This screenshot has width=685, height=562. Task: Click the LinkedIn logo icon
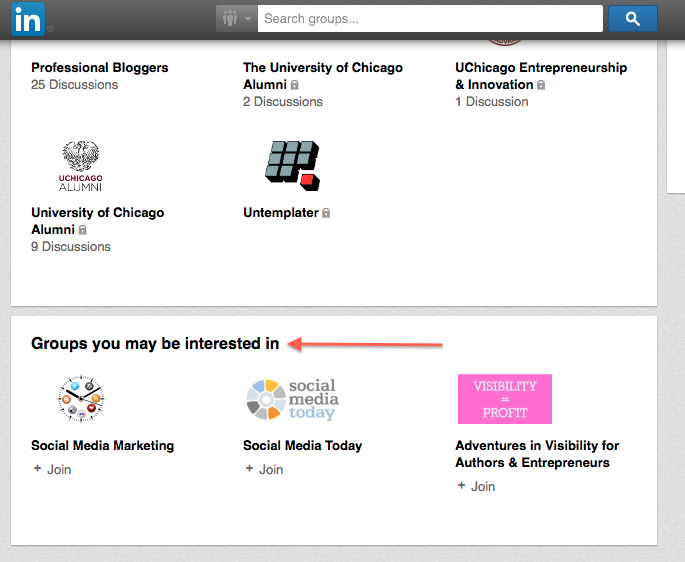28,19
